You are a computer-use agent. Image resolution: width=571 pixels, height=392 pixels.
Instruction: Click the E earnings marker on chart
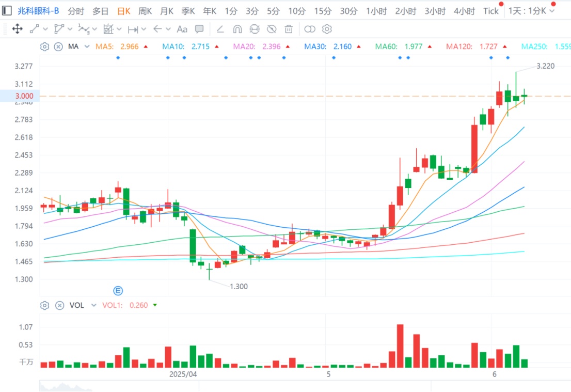[118, 290]
